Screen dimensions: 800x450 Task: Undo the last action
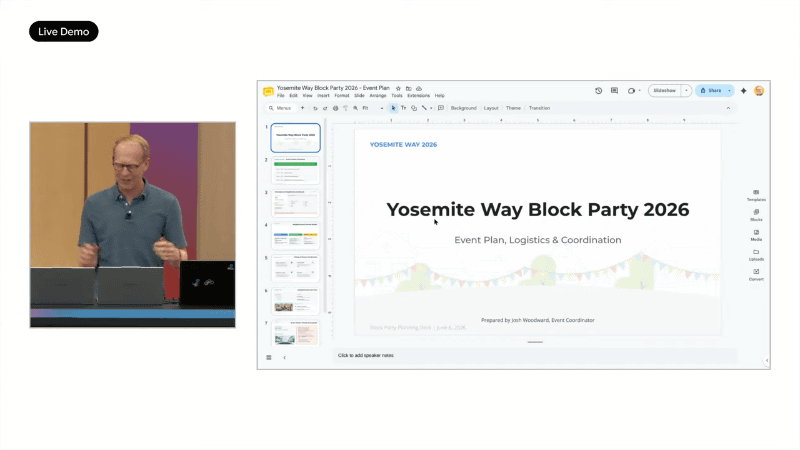(x=315, y=108)
